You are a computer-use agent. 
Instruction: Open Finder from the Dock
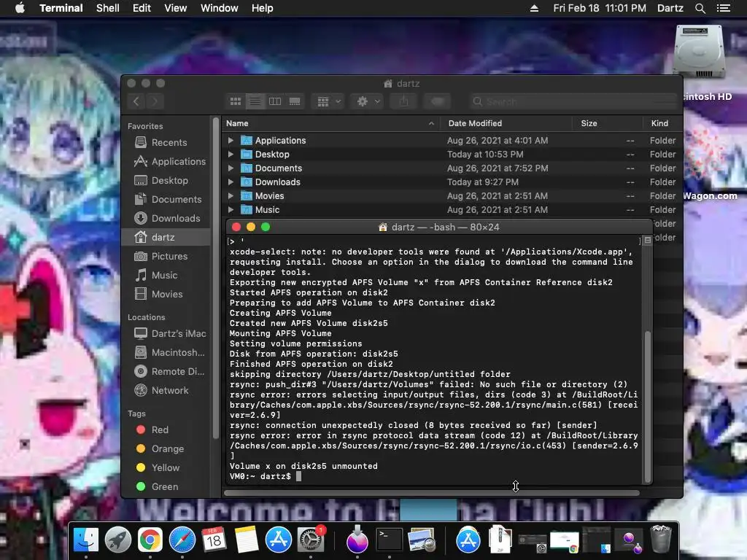(86, 540)
